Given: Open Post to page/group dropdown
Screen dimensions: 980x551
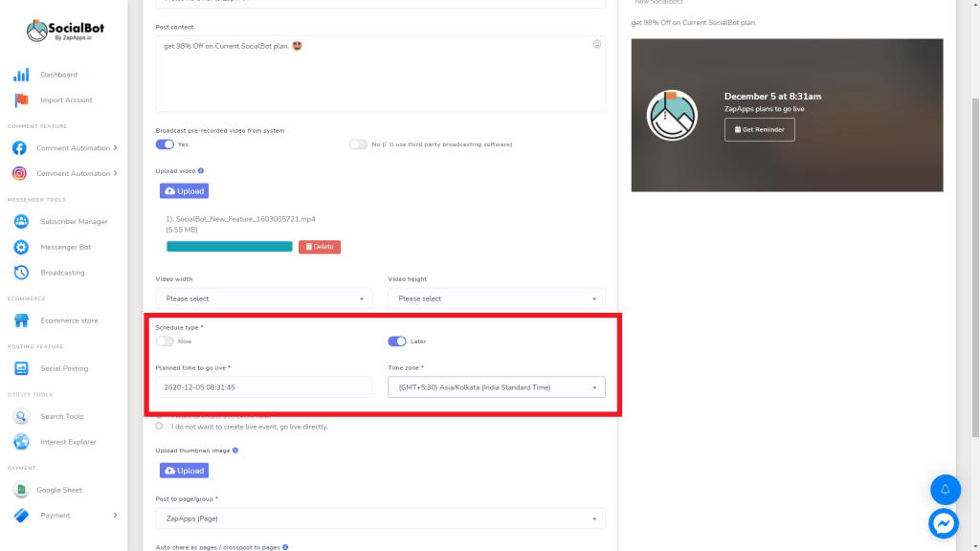Looking at the screenshot, I should 380,518.
